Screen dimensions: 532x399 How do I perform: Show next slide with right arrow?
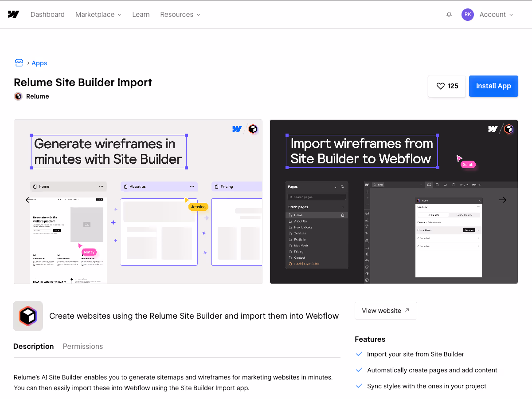[x=502, y=200]
